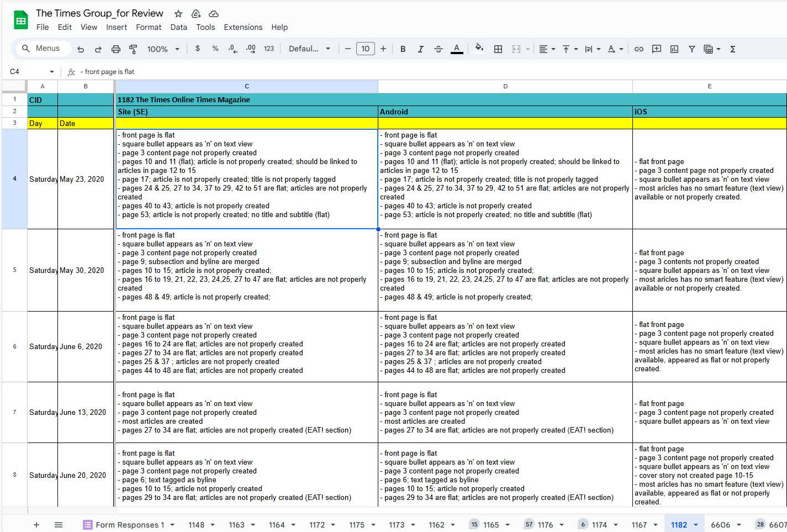Switch to sheet tab 6606

tap(721, 525)
